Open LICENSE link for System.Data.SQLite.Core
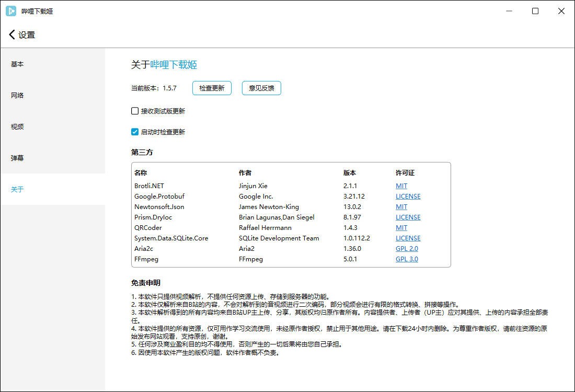575x392 pixels. click(x=408, y=238)
